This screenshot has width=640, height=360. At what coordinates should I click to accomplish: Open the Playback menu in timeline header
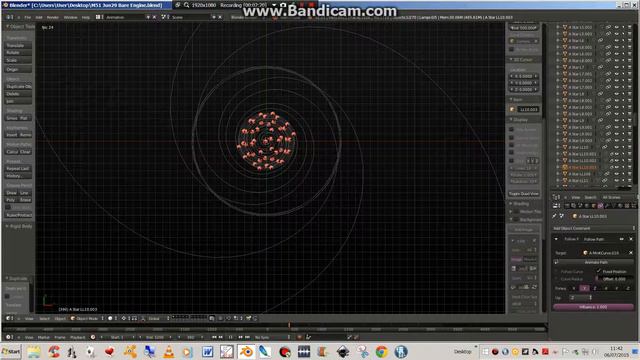[78, 337]
